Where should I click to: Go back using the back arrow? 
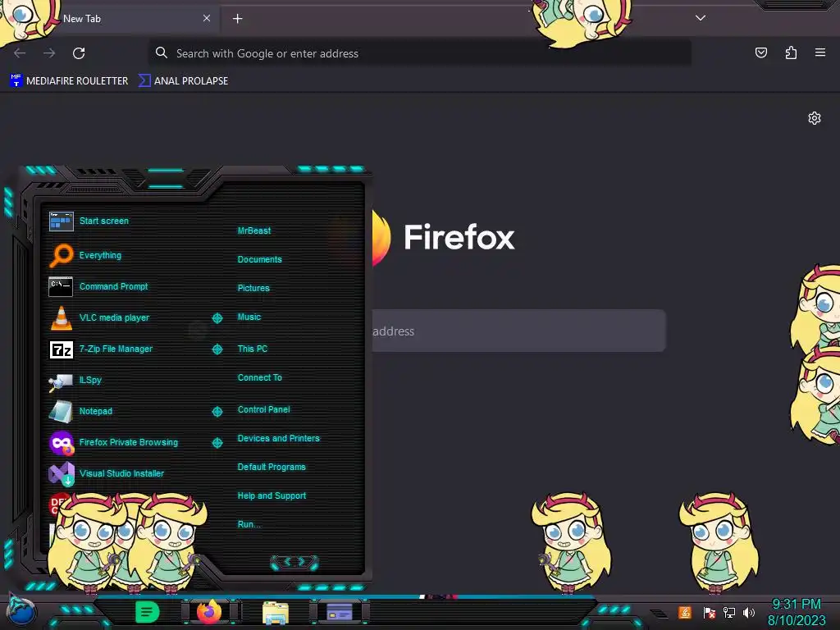click(20, 53)
